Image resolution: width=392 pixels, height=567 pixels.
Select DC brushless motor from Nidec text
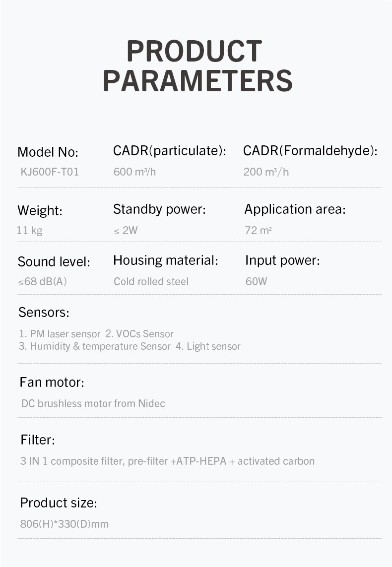[93, 404]
